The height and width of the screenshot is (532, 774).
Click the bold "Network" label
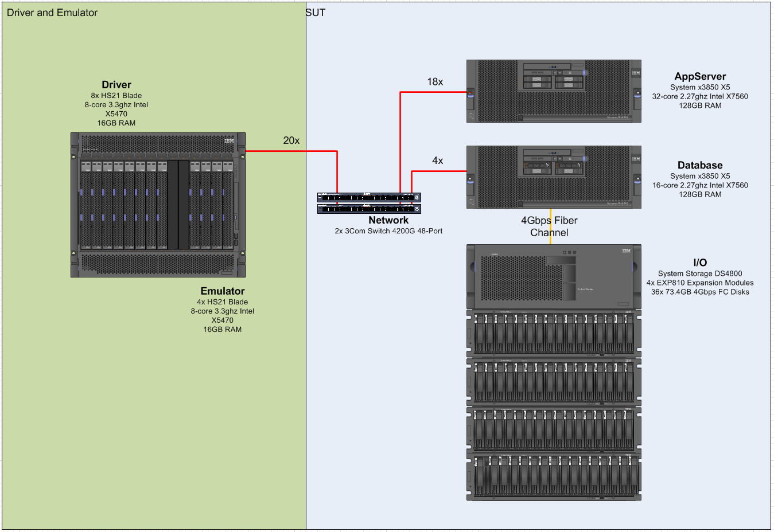tap(388, 221)
